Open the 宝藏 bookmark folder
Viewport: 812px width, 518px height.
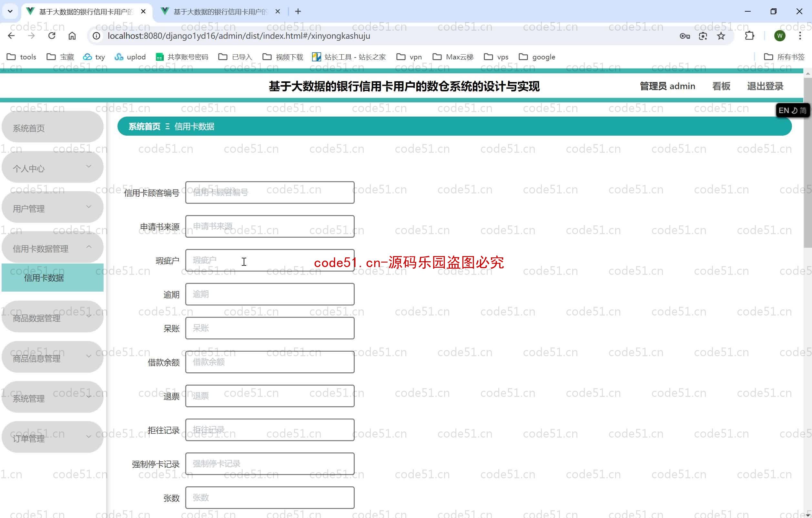point(60,57)
